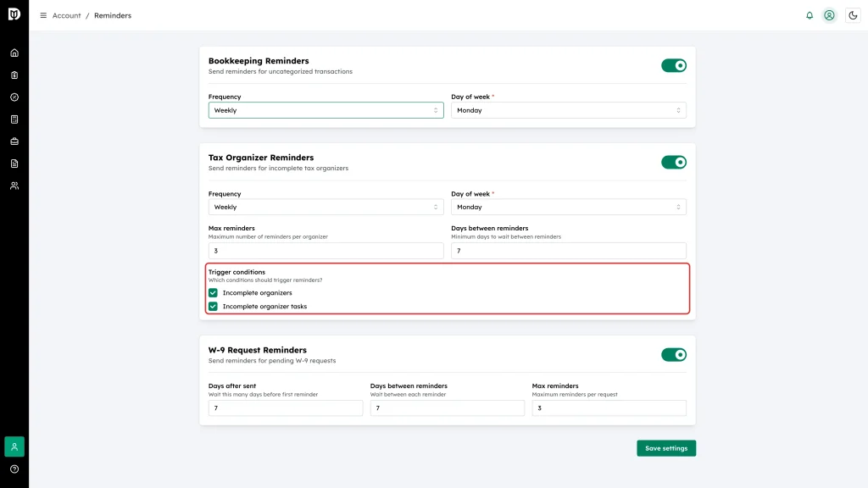Focus W-9 Days between reminders field
This screenshot has width=868, height=488.
[x=448, y=408]
